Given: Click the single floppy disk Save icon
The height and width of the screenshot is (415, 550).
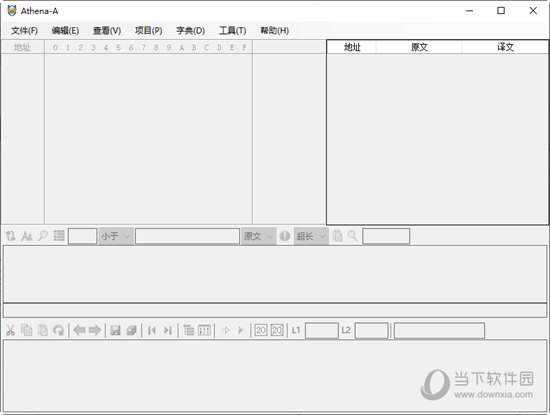Looking at the screenshot, I should (115, 330).
